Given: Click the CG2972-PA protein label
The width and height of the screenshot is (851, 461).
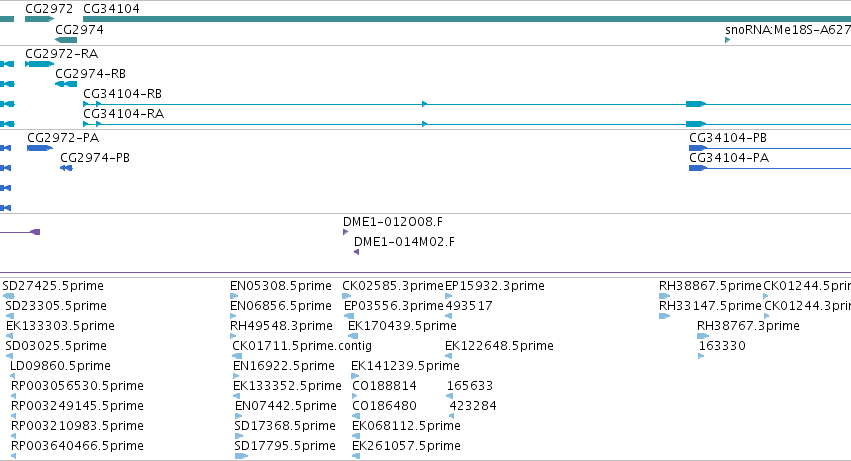Looking at the screenshot, I should pos(63,138).
